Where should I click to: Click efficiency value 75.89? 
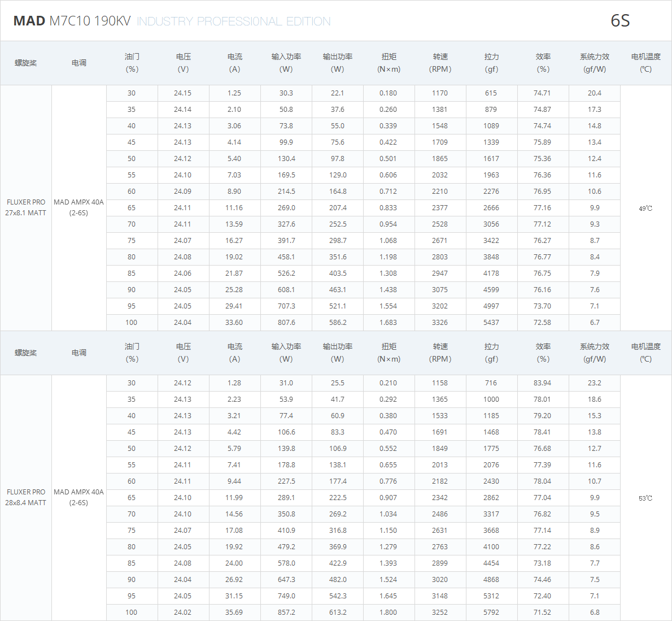pyautogui.click(x=542, y=142)
